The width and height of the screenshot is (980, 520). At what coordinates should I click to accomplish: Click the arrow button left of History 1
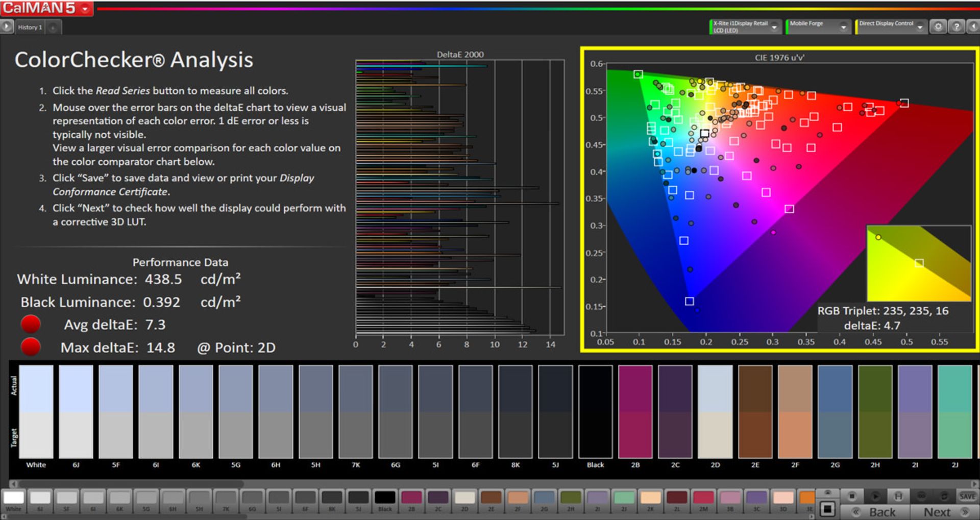coord(7,27)
